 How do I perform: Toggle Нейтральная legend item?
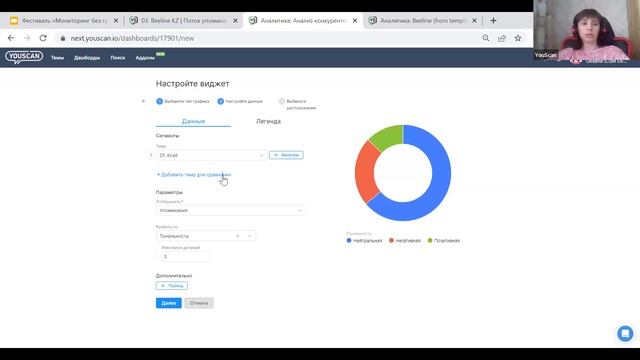click(x=364, y=240)
